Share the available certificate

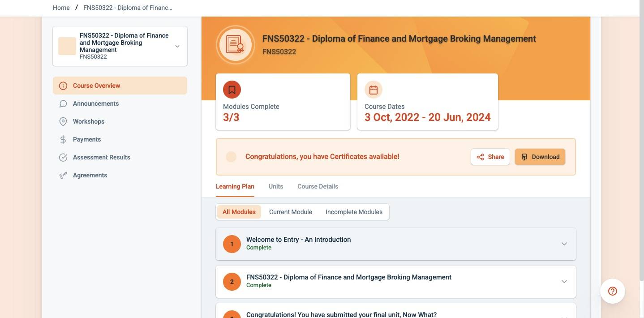(490, 157)
